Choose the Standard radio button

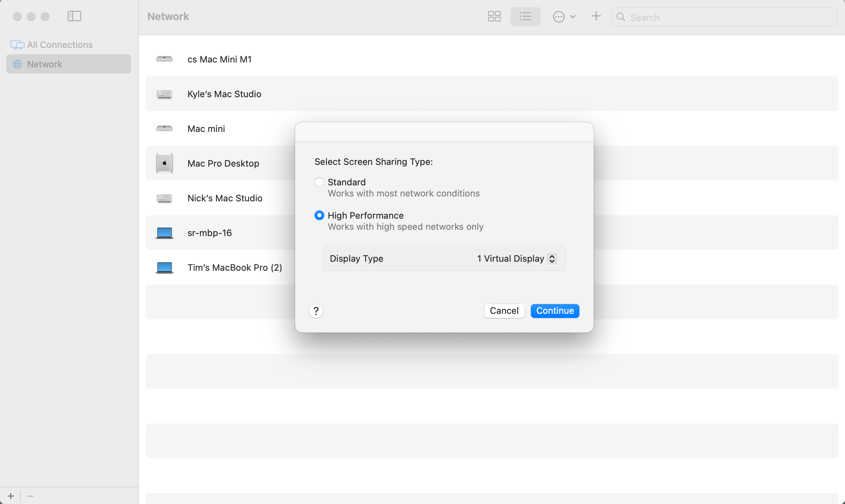tap(319, 182)
